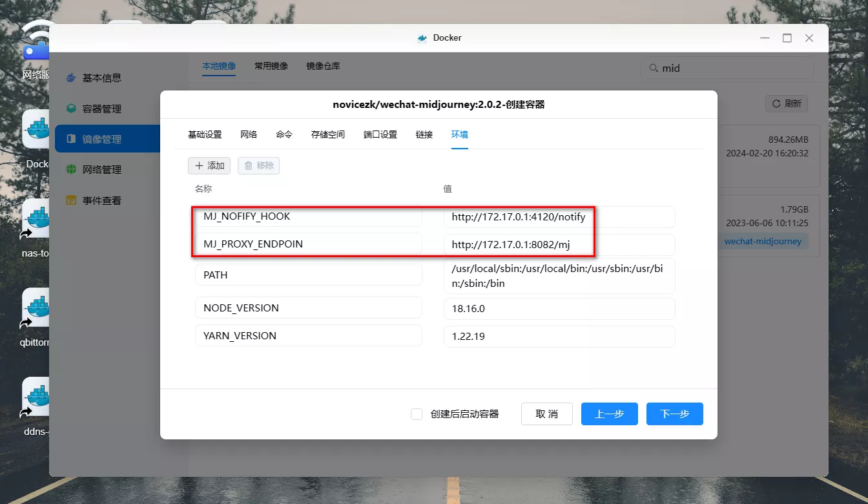Screen dimensions: 868x504
Task: Open the 网络服务 desktop icon
Action: (x=36, y=50)
